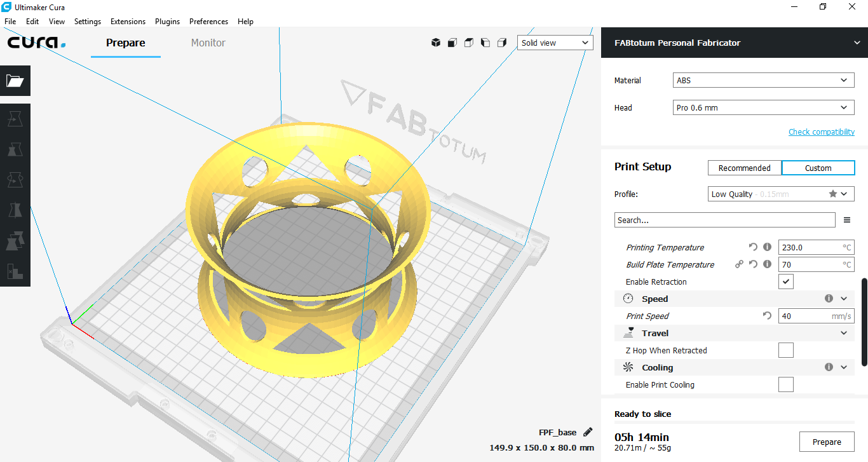Check the Z Hop When Retracted checkbox
The height and width of the screenshot is (462, 868).
[x=786, y=350]
